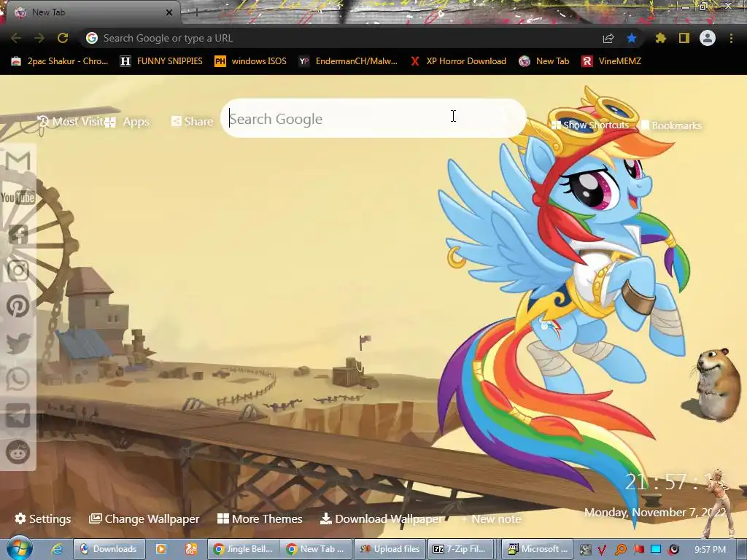This screenshot has width=747, height=560.
Task: Open the Bookmarks menu on page
Action: pyautogui.click(x=672, y=125)
